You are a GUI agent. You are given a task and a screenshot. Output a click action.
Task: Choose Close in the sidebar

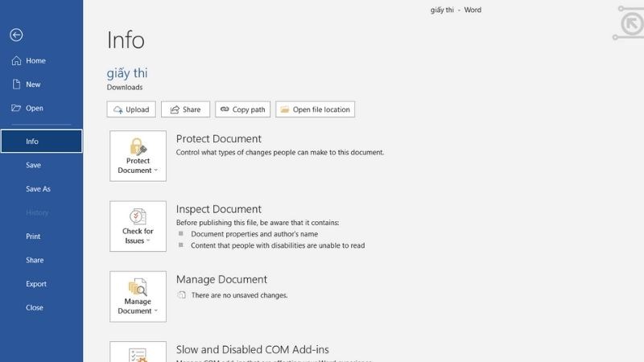click(x=35, y=307)
